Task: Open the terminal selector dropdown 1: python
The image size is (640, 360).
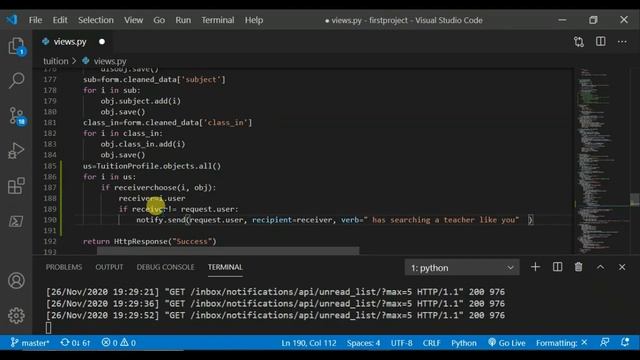Action: click(x=462, y=268)
